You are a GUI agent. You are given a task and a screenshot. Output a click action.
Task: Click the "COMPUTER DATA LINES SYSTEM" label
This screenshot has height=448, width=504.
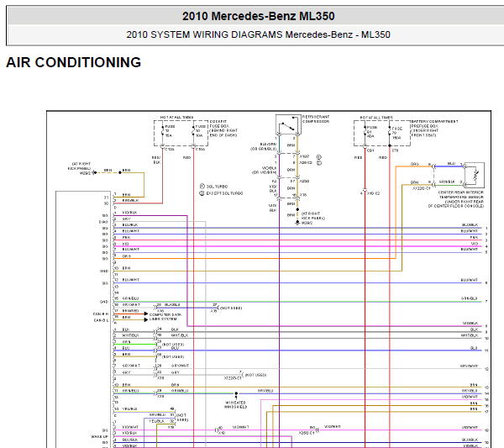pos(165,317)
